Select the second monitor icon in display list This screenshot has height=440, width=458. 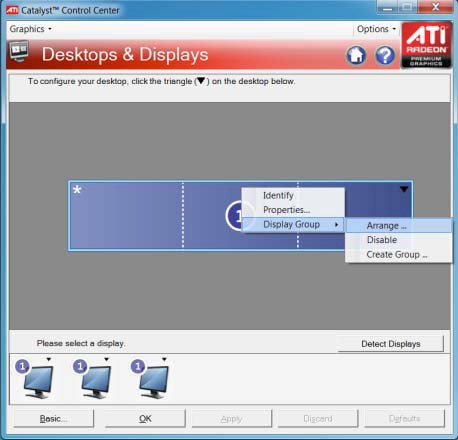click(96, 381)
